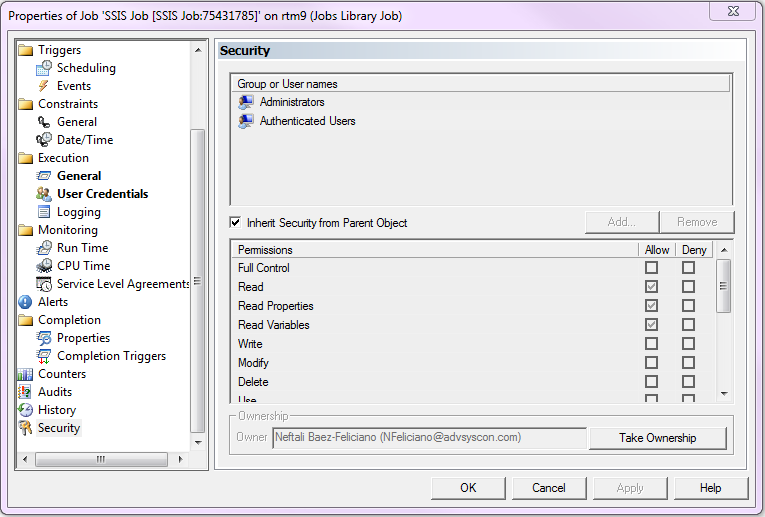Click the Triggers folder icon
Screen dimensions: 765x517
pyautogui.click(x=25, y=50)
